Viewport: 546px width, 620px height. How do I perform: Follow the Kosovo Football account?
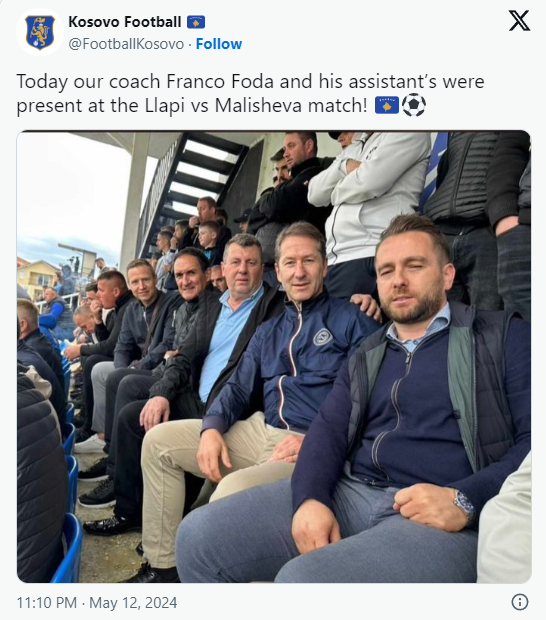point(219,44)
